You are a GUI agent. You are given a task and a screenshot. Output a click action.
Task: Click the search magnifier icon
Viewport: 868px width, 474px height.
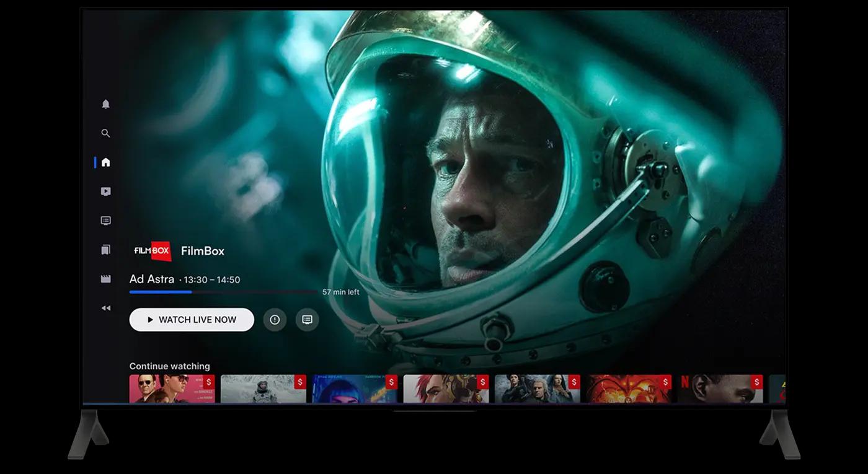point(105,133)
